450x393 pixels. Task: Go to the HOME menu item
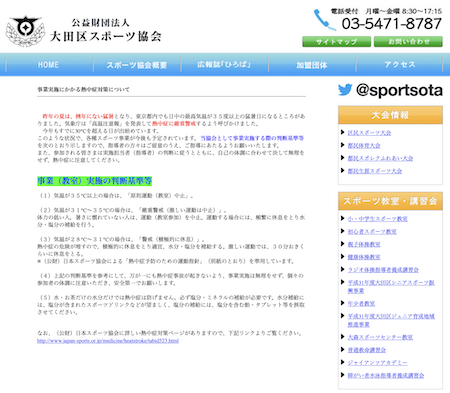coord(48,65)
